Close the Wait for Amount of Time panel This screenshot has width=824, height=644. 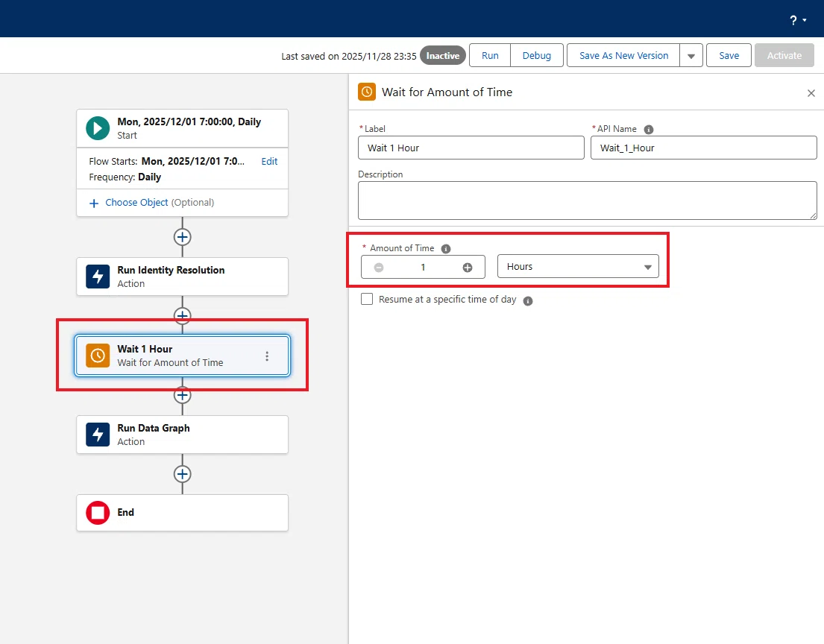(x=811, y=93)
